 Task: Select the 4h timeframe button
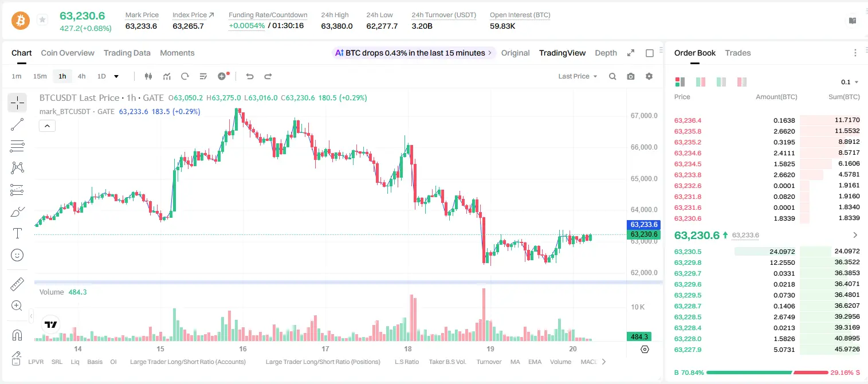pyautogui.click(x=82, y=76)
